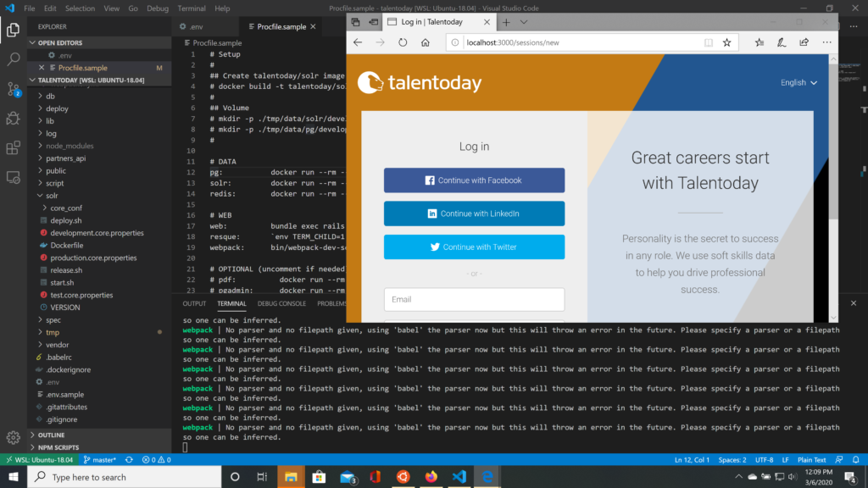Screen dimensions: 868x488
Task: Expand the node_modules folder
Action: [x=70, y=146]
